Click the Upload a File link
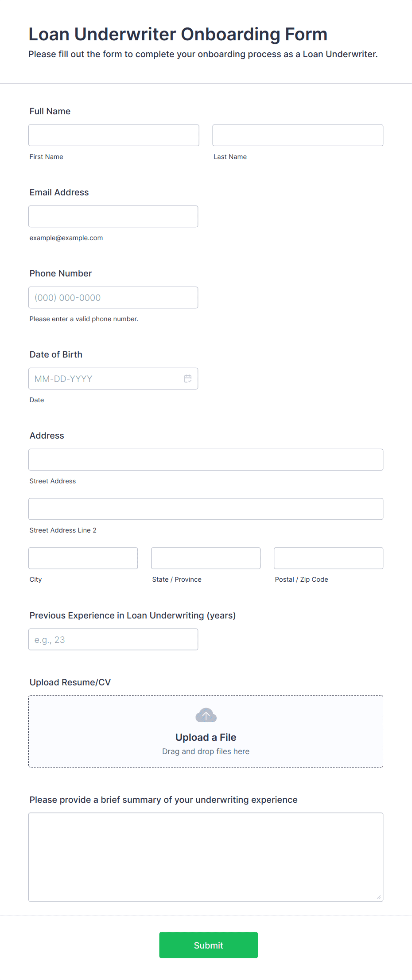Screen dimensions: 412x980 (x=206, y=737)
